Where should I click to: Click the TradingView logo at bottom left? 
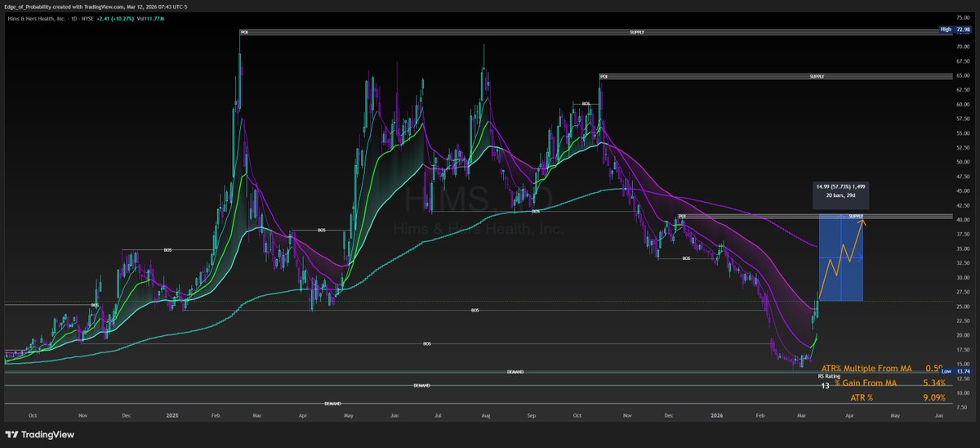click(38, 435)
